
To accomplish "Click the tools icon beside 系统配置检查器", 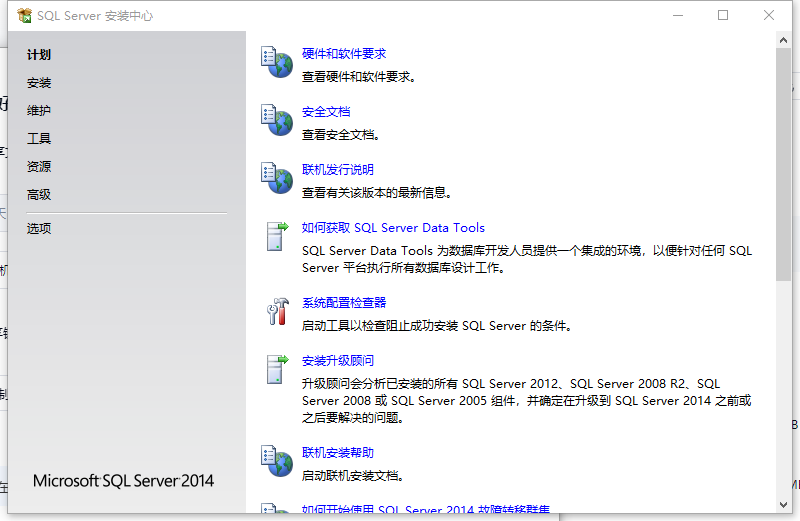I will [278, 311].
